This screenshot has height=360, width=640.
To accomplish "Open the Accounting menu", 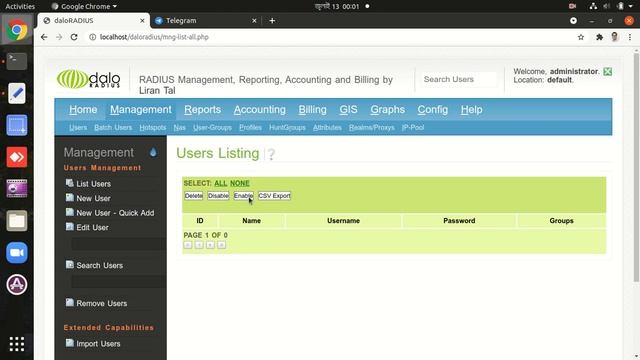I will pyautogui.click(x=260, y=109).
